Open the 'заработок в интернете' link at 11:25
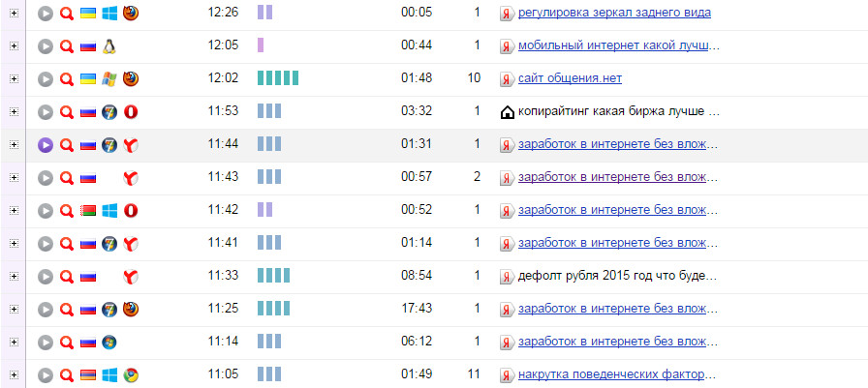868x388 pixels. 619,309
